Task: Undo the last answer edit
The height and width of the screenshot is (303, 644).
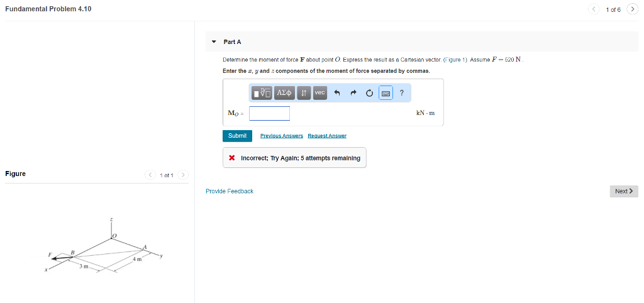Action: pyautogui.click(x=337, y=93)
